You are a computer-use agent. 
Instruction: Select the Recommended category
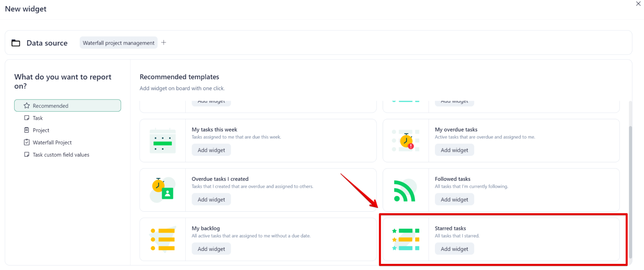click(x=68, y=106)
